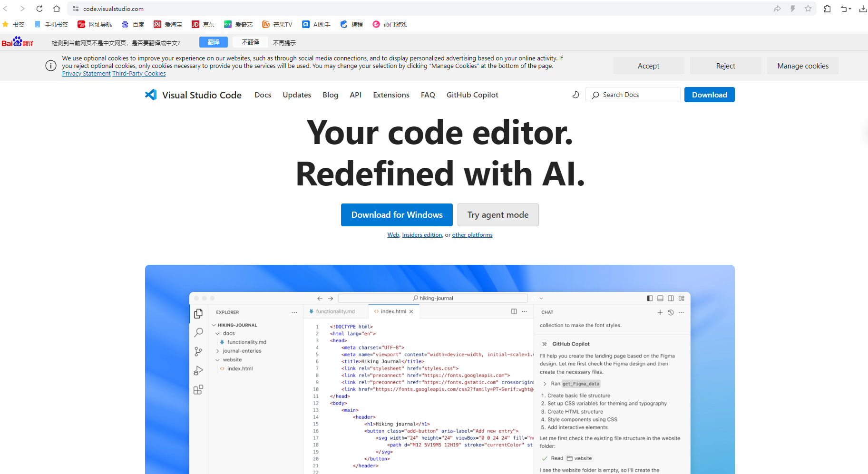This screenshot has width=868, height=474.
Task: Go to the Updates page
Action: click(x=297, y=95)
